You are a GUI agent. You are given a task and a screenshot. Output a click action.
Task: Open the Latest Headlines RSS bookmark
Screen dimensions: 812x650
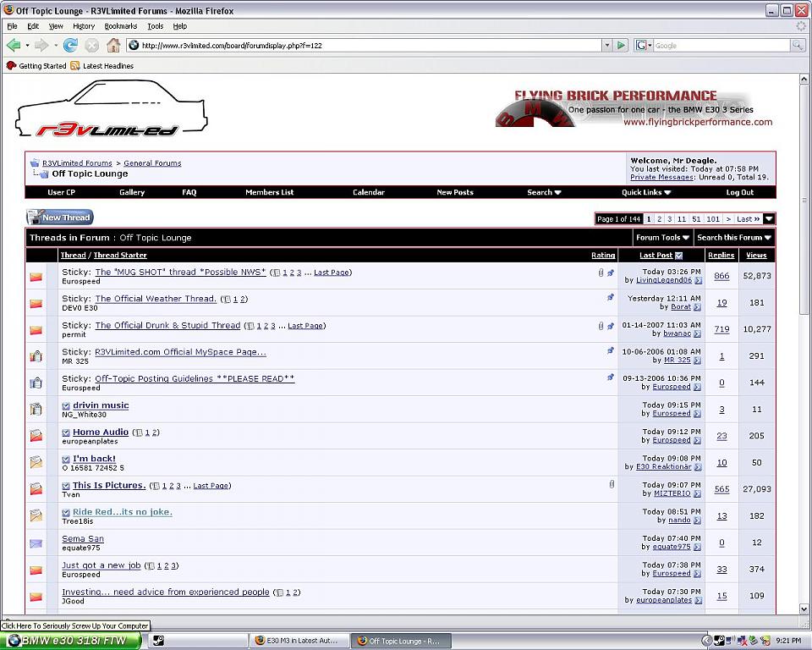tap(101, 66)
